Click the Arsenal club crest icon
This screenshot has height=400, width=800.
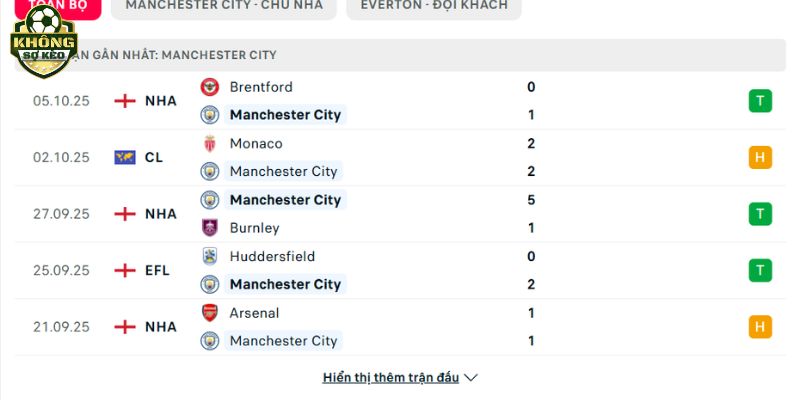pos(210,313)
